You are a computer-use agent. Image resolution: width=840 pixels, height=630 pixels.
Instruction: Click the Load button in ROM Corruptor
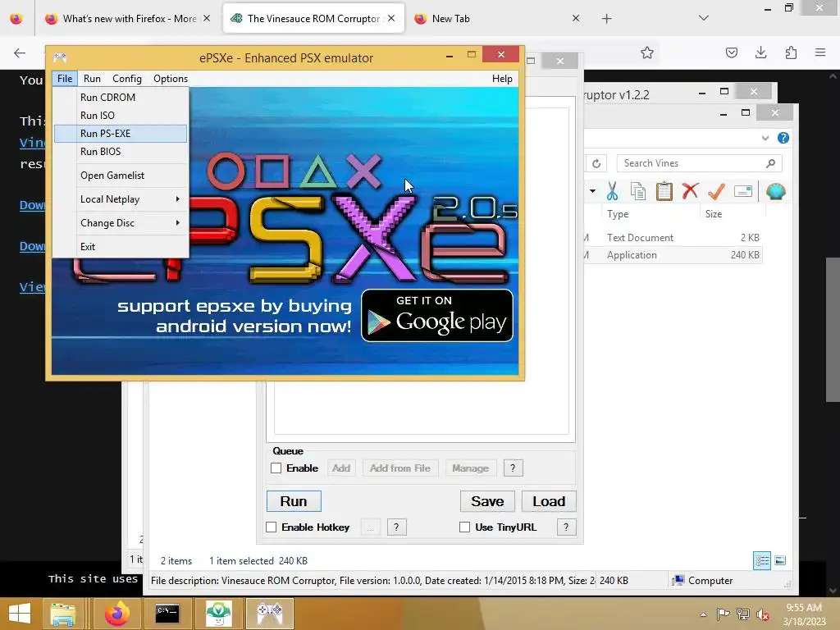[x=549, y=501]
